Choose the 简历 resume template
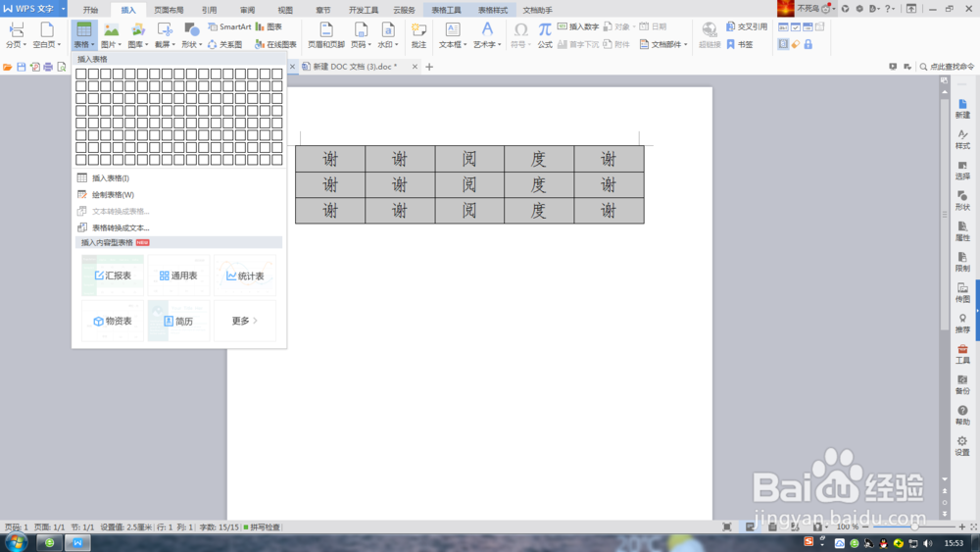Viewport: 980px width, 552px height. [178, 321]
